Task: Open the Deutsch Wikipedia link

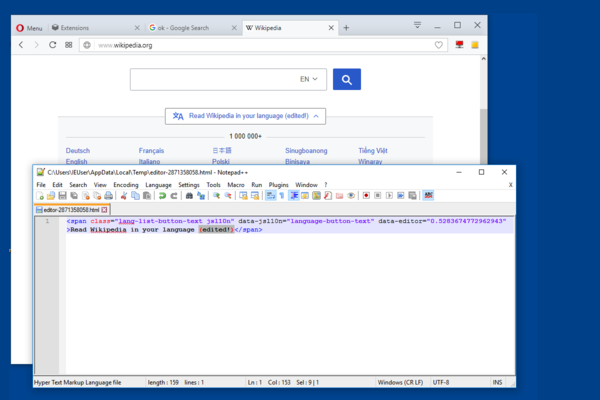Action: 78,151
